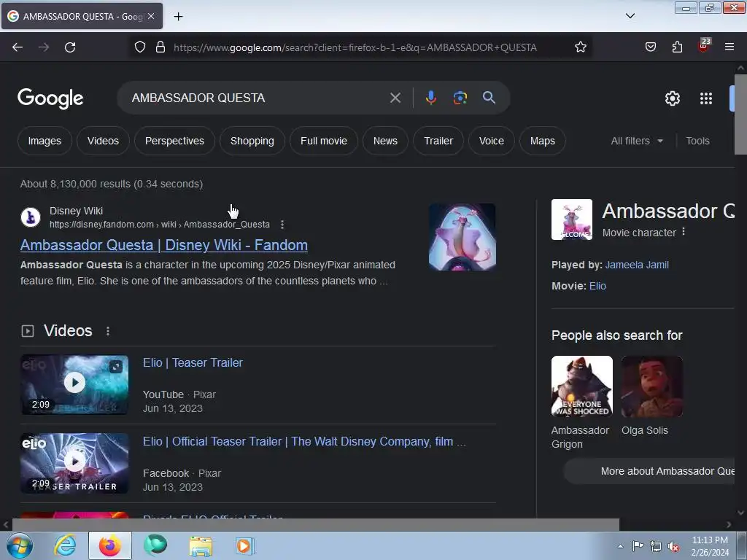This screenshot has width=747, height=560.
Task: Open Ambassador Questa Disney Wiki link
Action: point(164,245)
